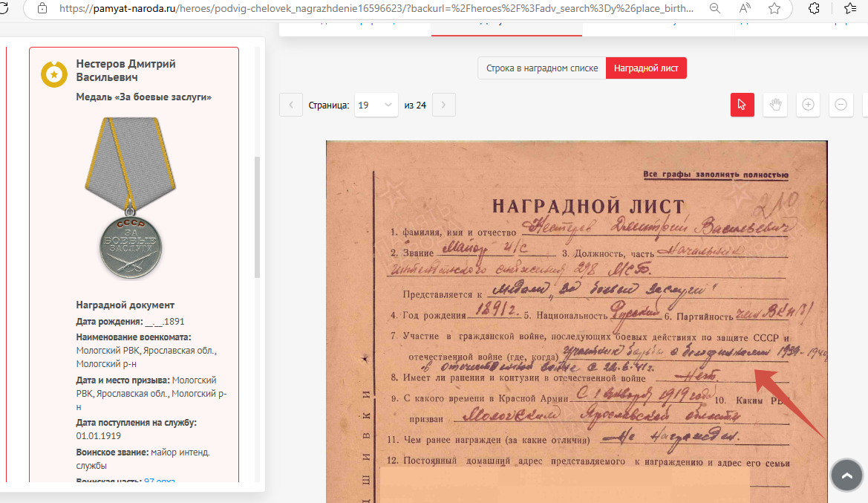Click the scroll-to-top circle button
Image resolution: width=868 pixels, height=503 pixels.
click(846, 475)
